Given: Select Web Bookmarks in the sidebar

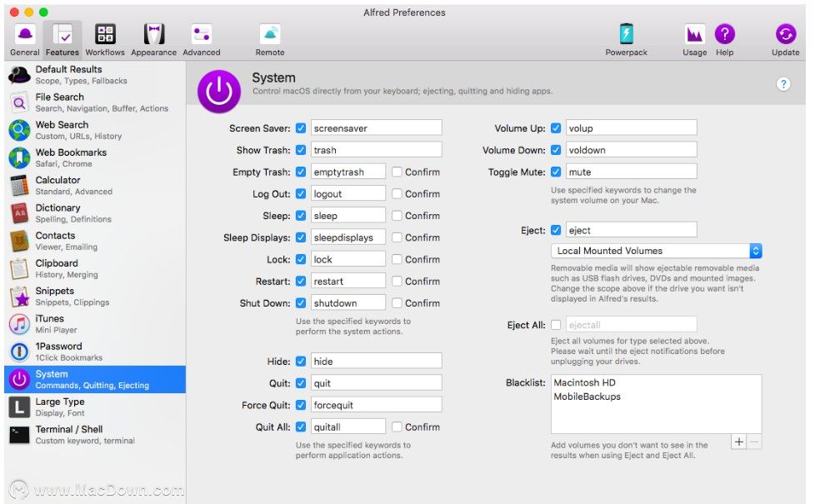Looking at the screenshot, I should pos(95,157).
